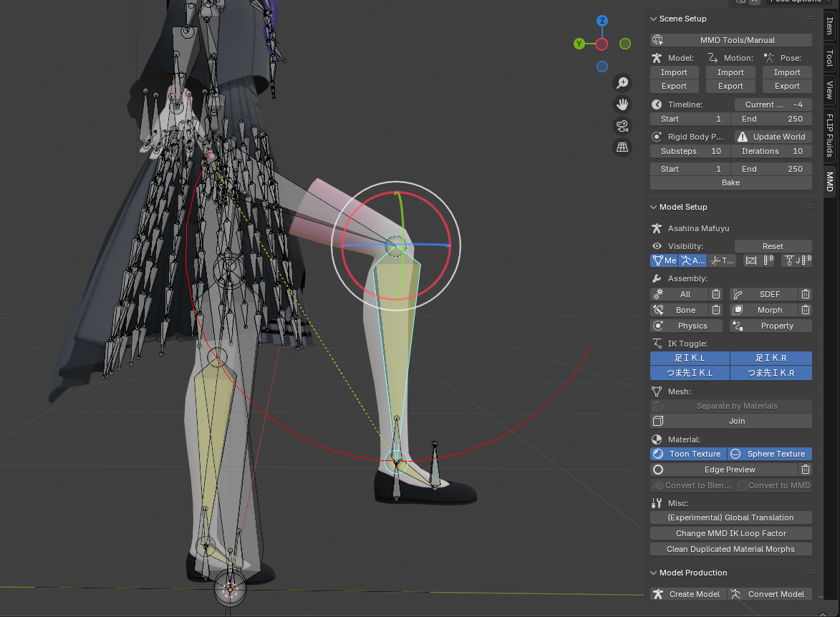Toggle 足ＩＫ.R IK button
This screenshot has height=617, width=840.
771,358
